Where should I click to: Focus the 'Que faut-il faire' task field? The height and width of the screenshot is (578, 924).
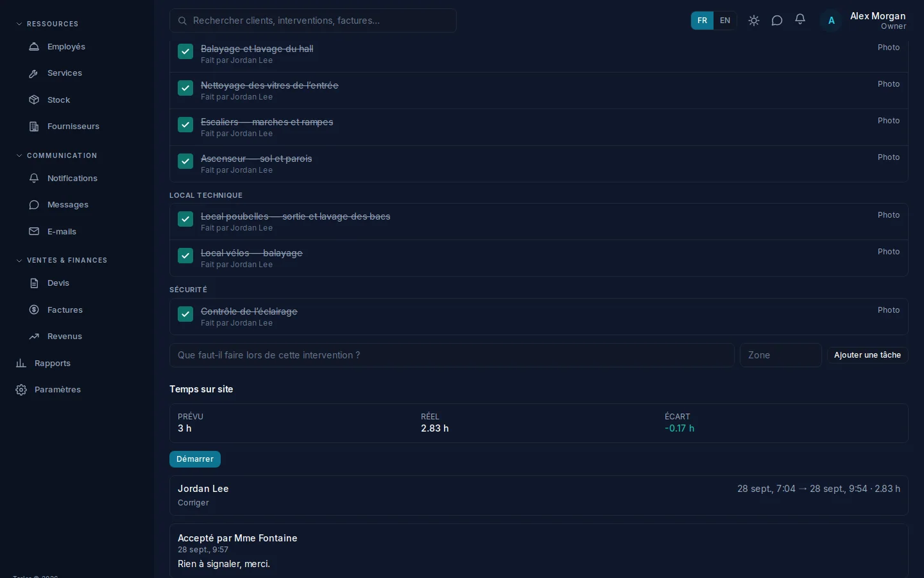tap(452, 355)
